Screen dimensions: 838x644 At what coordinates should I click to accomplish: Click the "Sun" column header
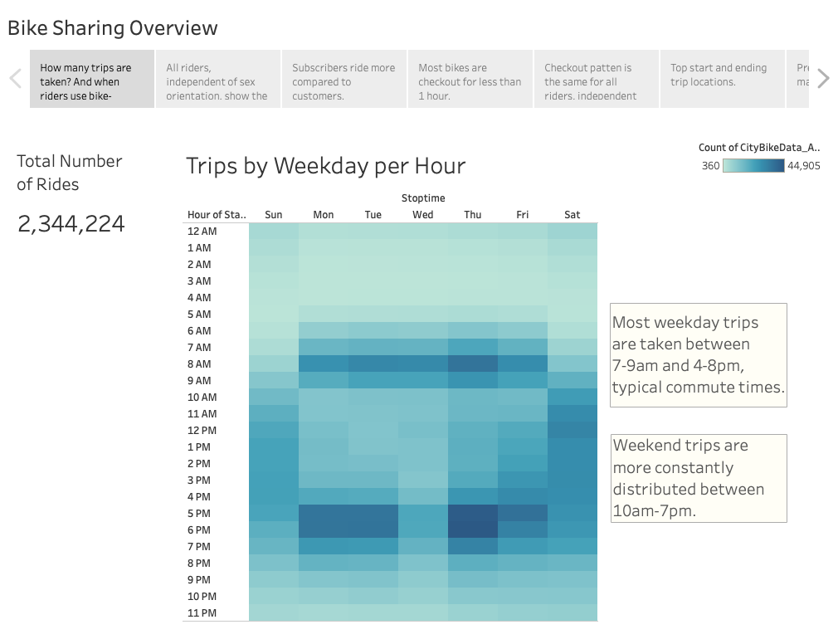tap(273, 214)
